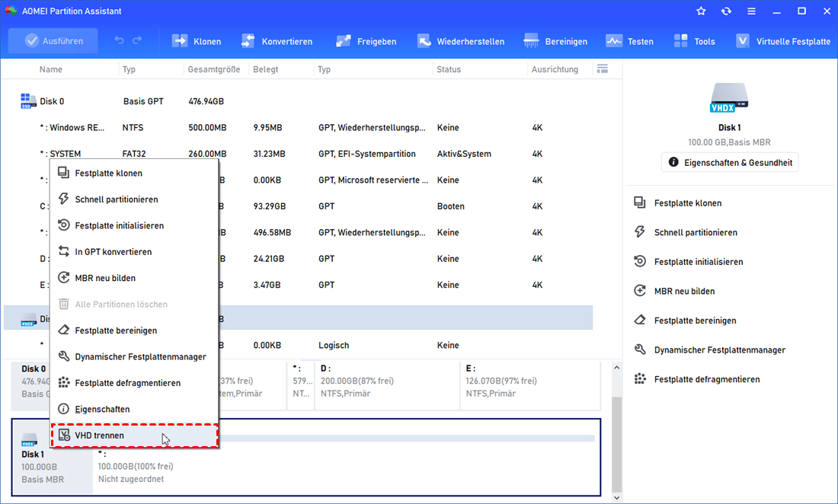Click the Ausführen apply button
The height and width of the screenshot is (504, 838).
[x=53, y=41]
